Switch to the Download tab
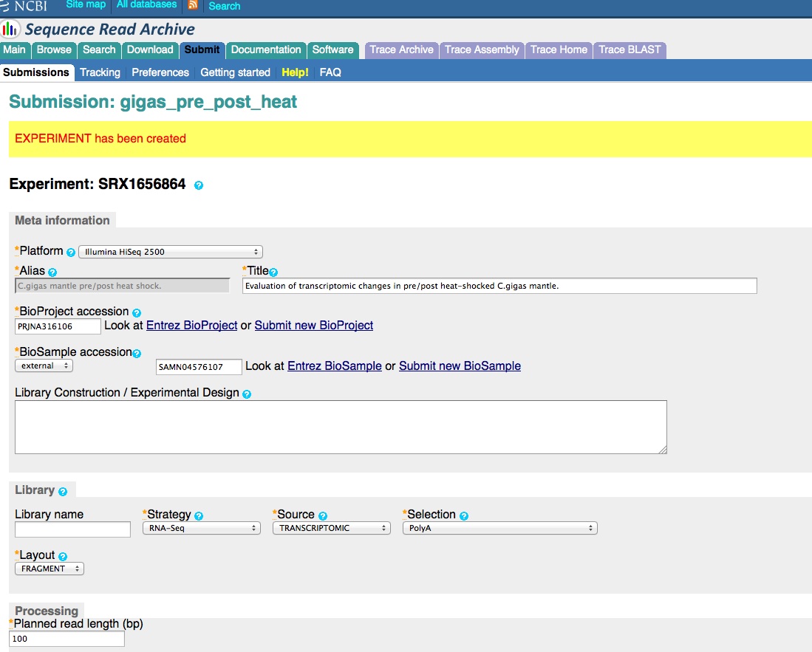The image size is (812, 652). 150,49
